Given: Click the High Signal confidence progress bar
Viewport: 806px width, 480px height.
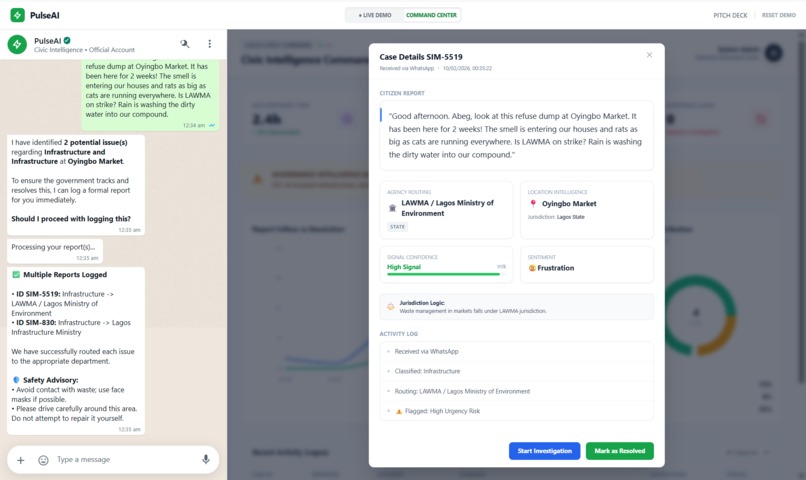Looking at the screenshot, I should [446, 274].
